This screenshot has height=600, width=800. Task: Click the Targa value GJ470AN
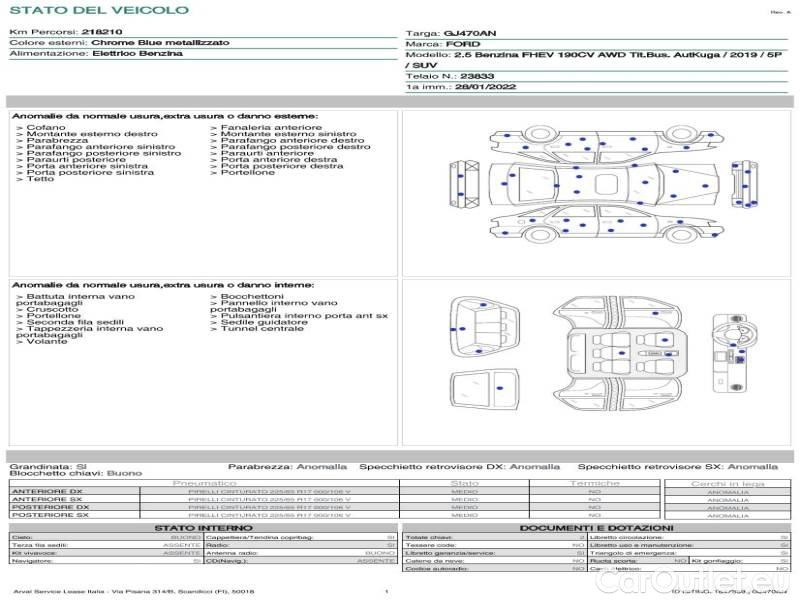(470, 34)
